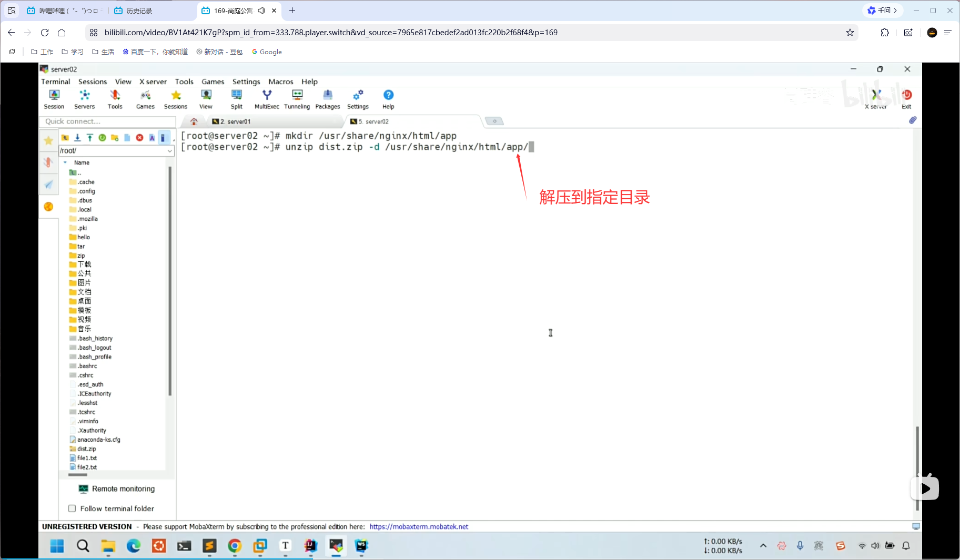Click the red Exit power icon
The width and height of the screenshot is (960, 560).
pyautogui.click(x=906, y=99)
